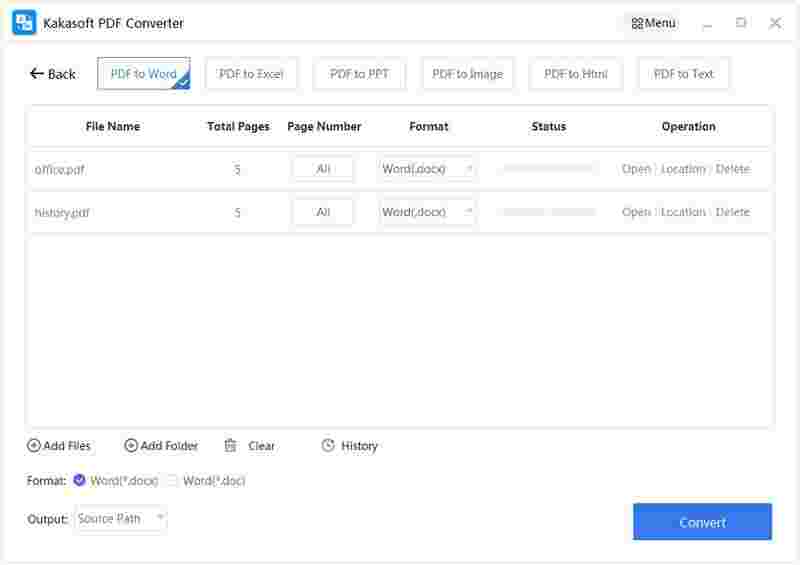
Task: Click the Clear text label
Action: point(261,446)
